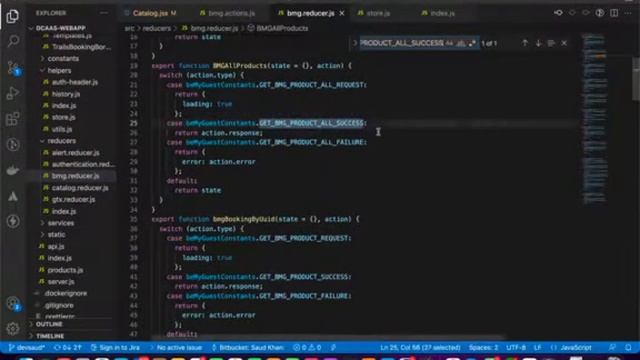Screen dimensions: 640x360
Task: Open catalog.reducer.js in the explorer
Action: 80,188
